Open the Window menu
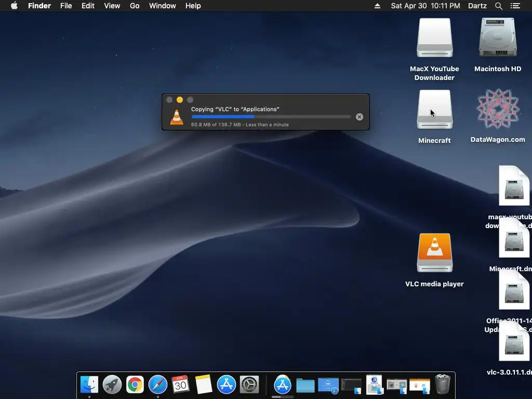This screenshot has width=532, height=399. (x=163, y=6)
